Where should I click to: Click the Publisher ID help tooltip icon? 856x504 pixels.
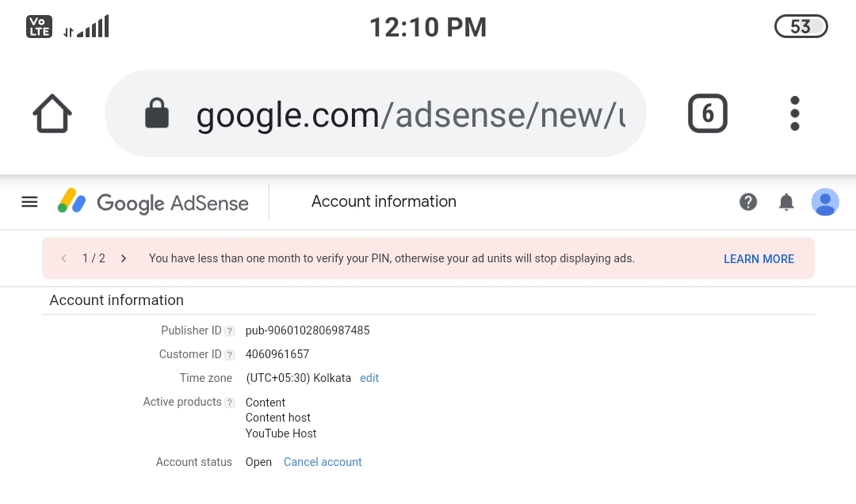(x=229, y=330)
